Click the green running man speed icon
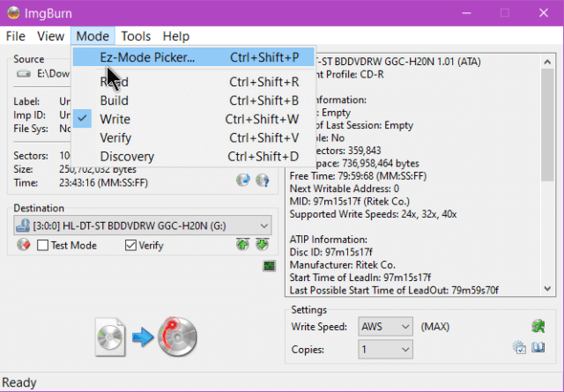 tap(538, 326)
